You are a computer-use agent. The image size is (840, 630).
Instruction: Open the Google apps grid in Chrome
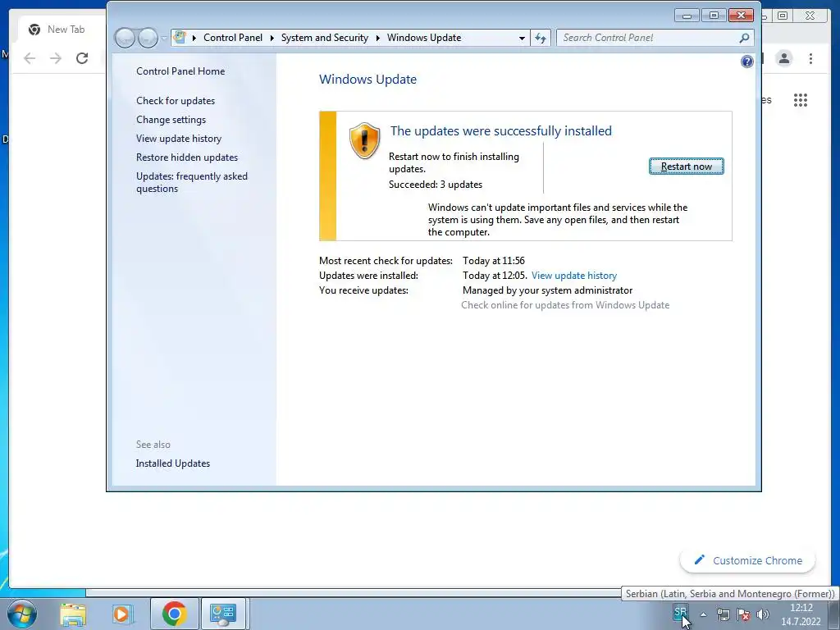(801, 99)
